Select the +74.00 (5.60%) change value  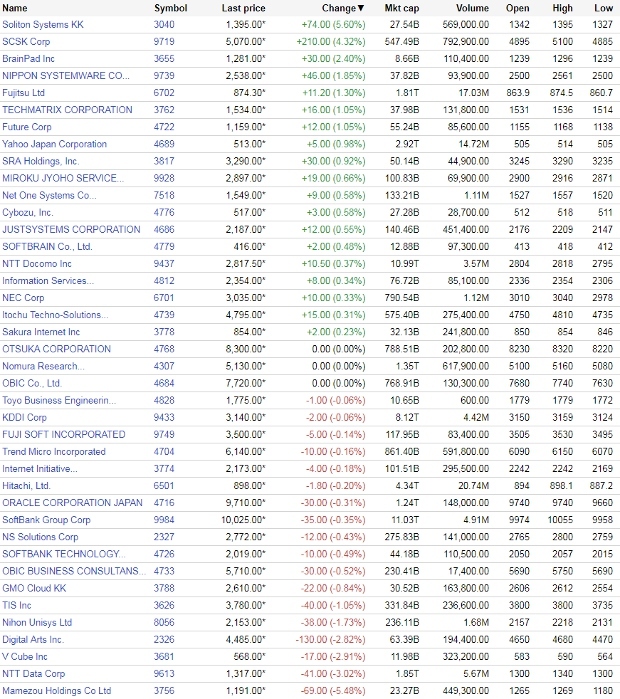coord(333,25)
